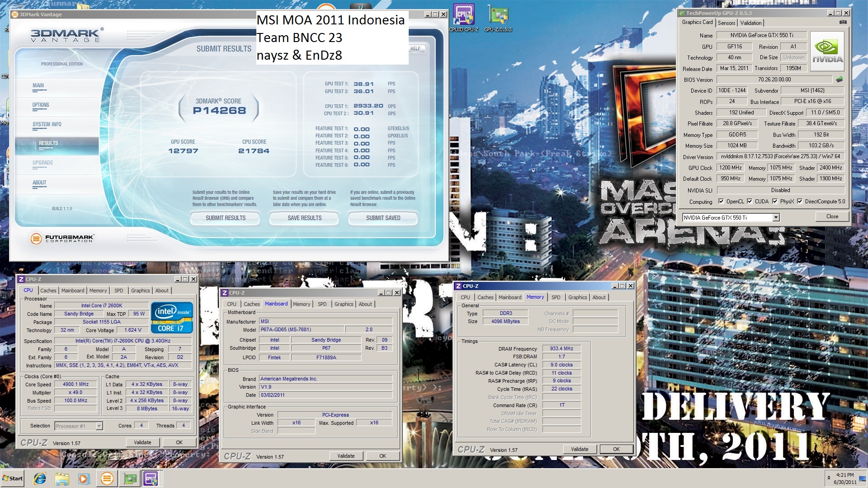Click the BIOS save chip icon
This screenshot has height=488, width=868.
[x=840, y=80]
